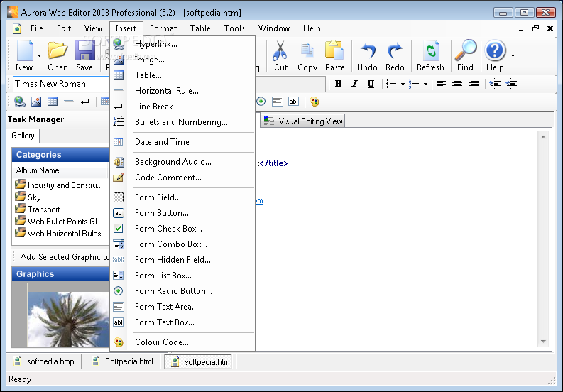Choose Background Audio... menu entry
Image resolution: width=563 pixels, height=392 pixels.
click(x=182, y=162)
